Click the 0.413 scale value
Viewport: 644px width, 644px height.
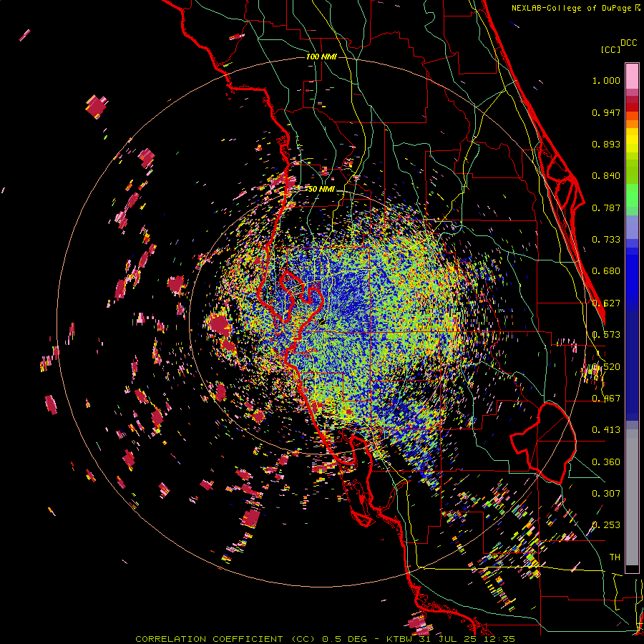(x=606, y=430)
